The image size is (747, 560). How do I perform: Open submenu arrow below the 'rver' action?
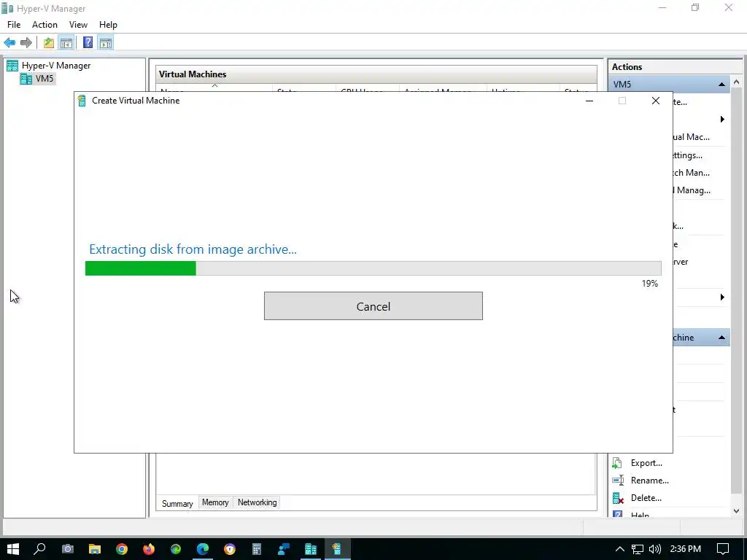coord(722,297)
